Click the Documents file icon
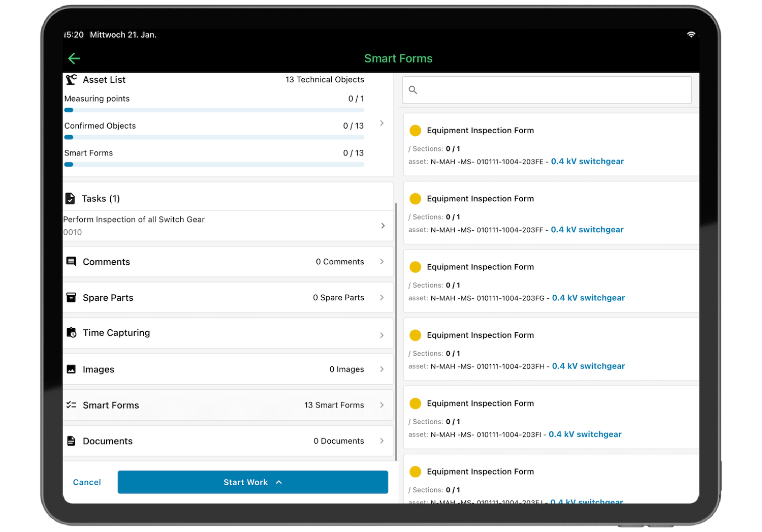This screenshot has width=762, height=532. [71, 441]
